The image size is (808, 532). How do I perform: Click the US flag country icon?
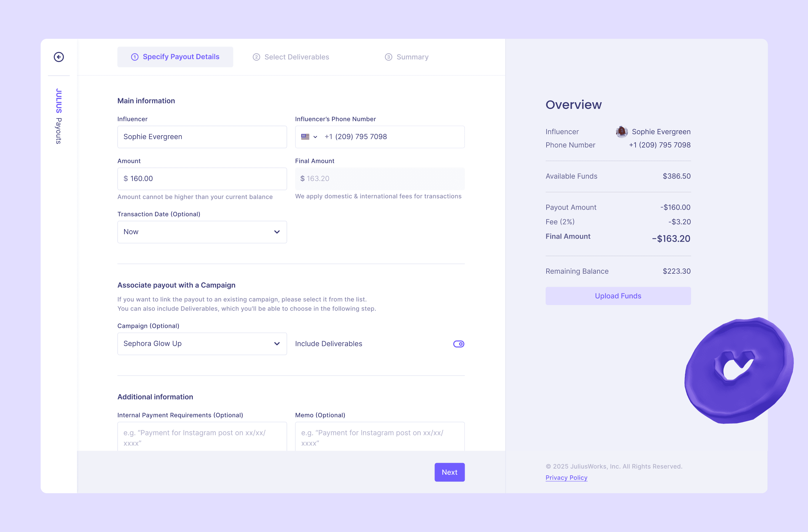click(305, 137)
